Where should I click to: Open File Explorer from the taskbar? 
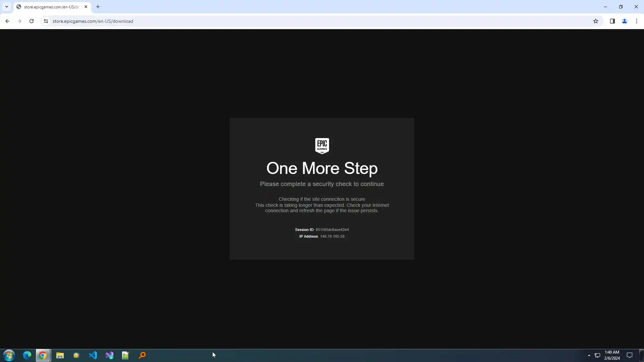(60, 355)
